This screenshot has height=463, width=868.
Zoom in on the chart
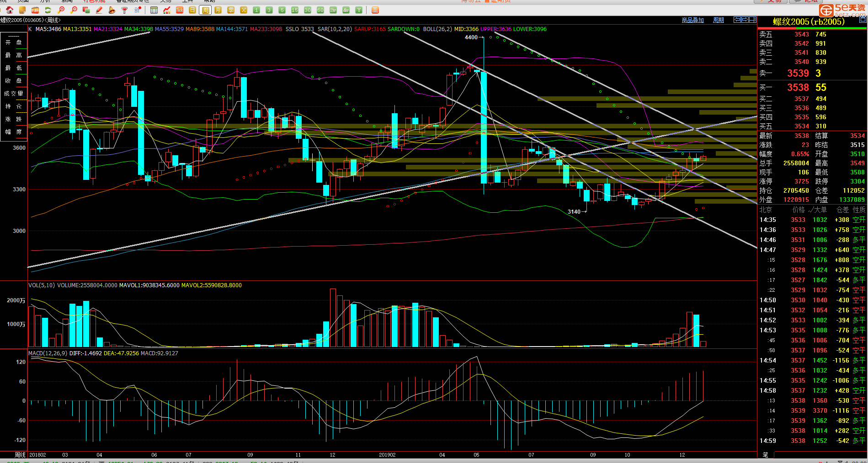[x=61, y=10]
